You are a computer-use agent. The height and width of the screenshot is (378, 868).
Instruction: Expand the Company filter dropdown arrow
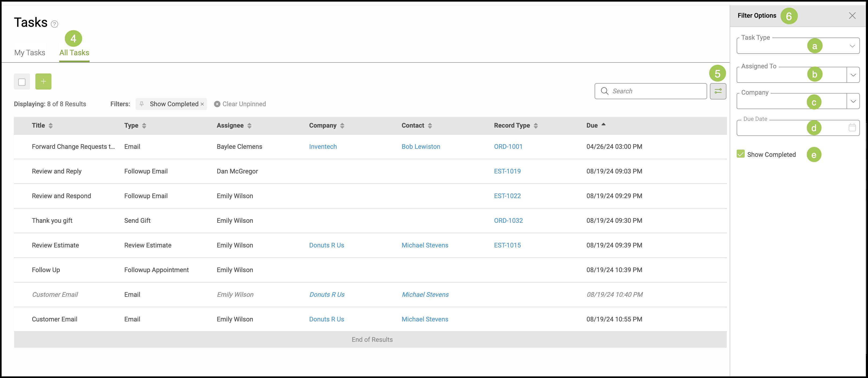pyautogui.click(x=853, y=101)
